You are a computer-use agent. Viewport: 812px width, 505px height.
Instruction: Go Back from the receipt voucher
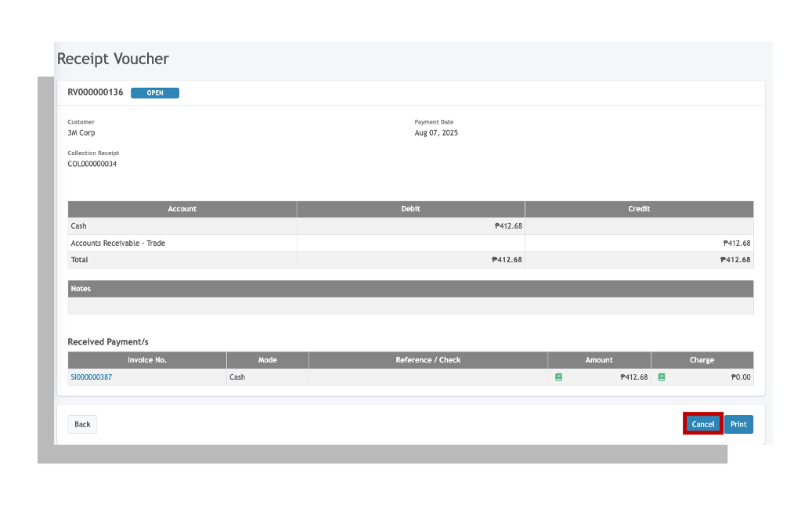[82, 424]
